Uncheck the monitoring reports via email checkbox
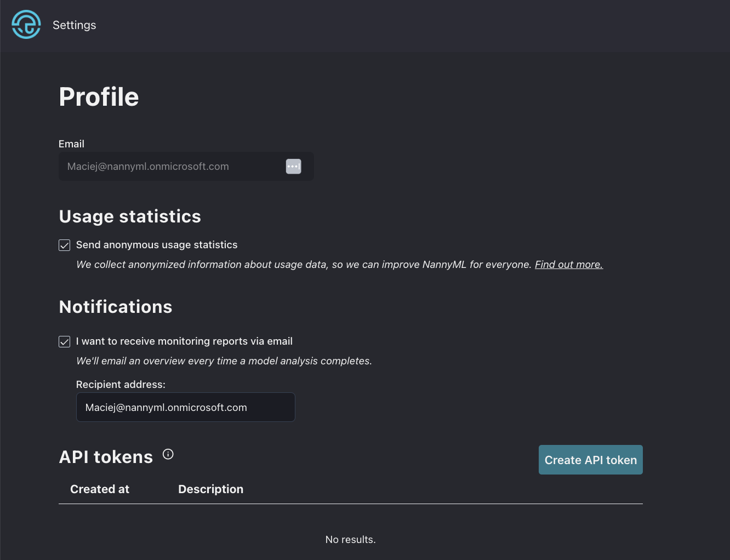Image resolution: width=730 pixels, height=560 pixels. [65, 341]
